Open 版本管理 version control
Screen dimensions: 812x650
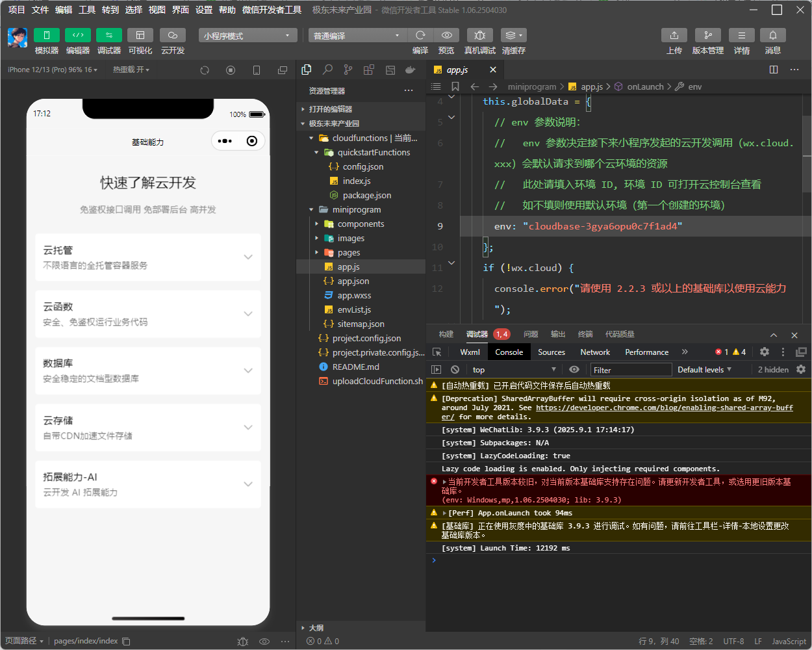pyautogui.click(x=708, y=35)
